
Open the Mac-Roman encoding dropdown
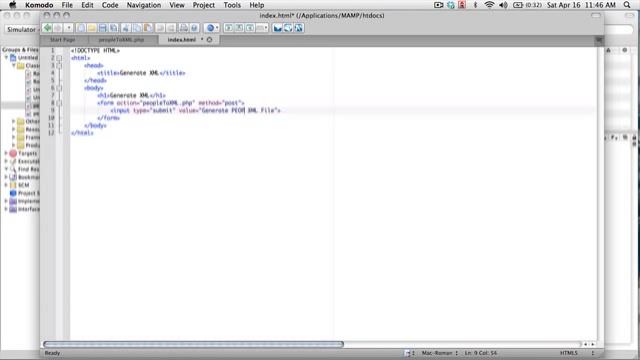440,353
